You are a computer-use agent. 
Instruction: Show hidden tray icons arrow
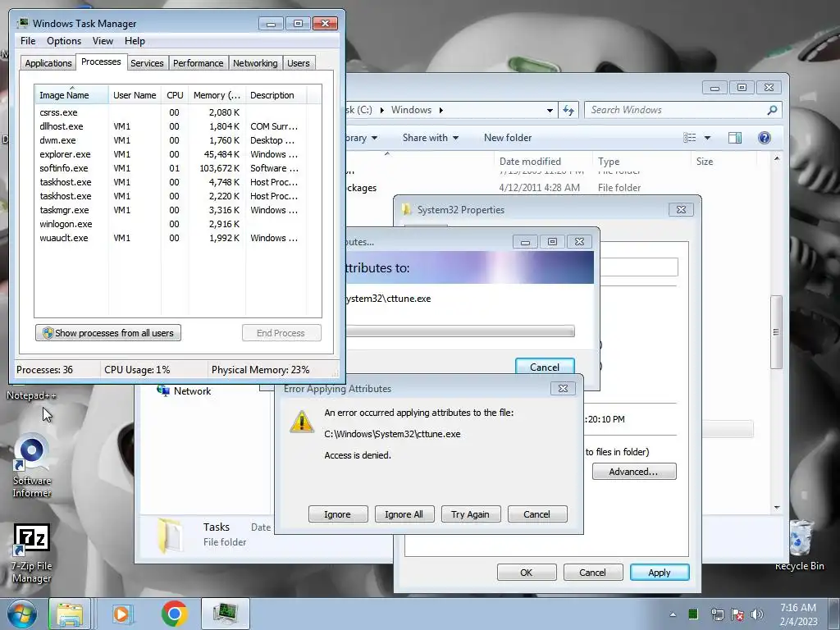click(673, 614)
